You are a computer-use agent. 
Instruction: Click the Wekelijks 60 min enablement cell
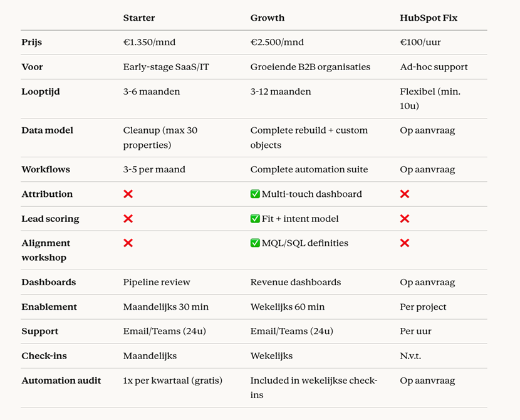click(288, 307)
